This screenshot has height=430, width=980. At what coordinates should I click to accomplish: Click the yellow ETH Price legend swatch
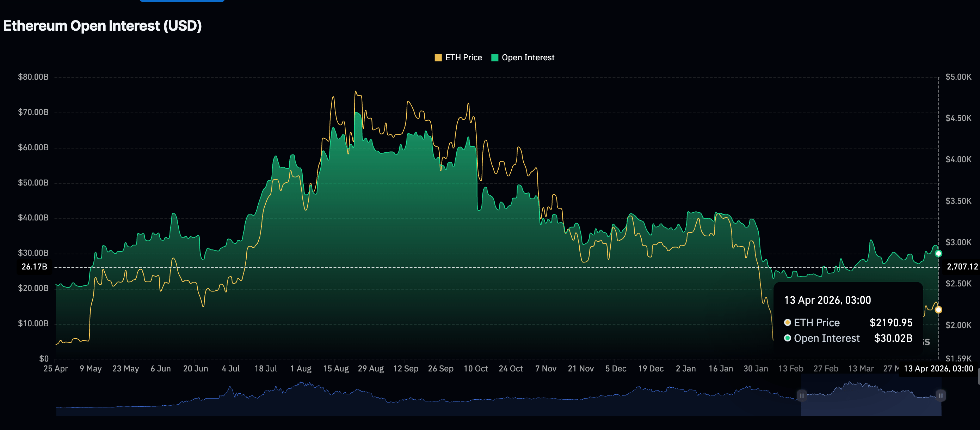click(x=438, y=58)
